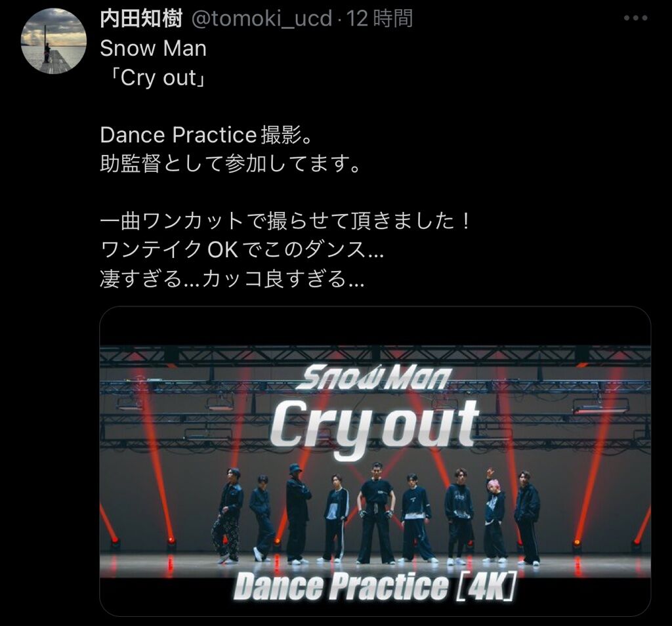Screen dimensions: 672x626
Task: Click the ワンテイク OK でこのダンス… line
Action: point(241,250)
